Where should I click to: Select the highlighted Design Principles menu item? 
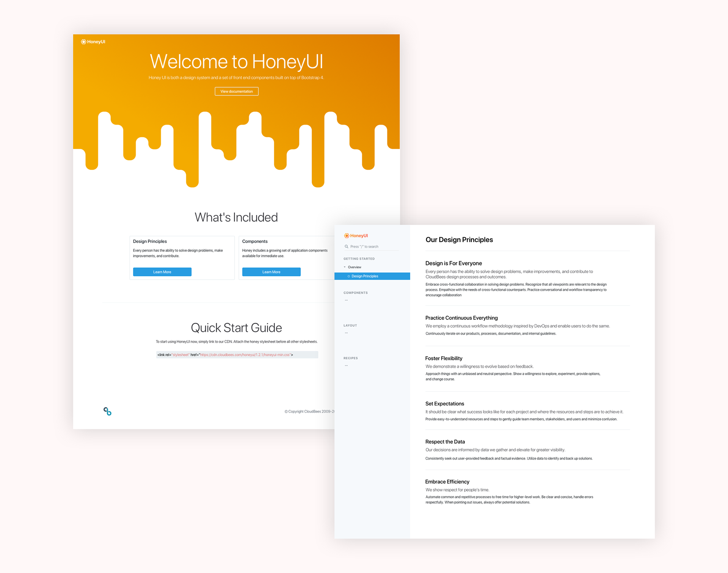(365, 276)
